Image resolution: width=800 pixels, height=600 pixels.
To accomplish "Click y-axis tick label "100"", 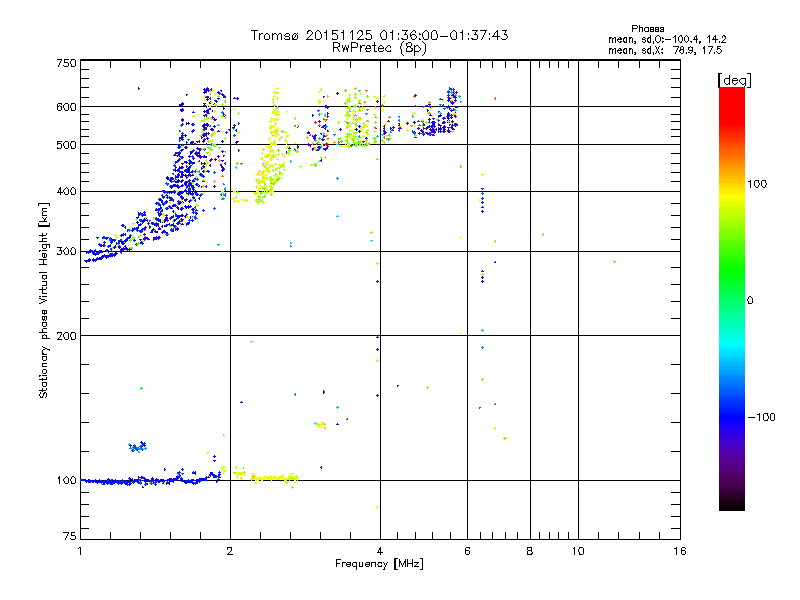I will [x=66, y=481].
